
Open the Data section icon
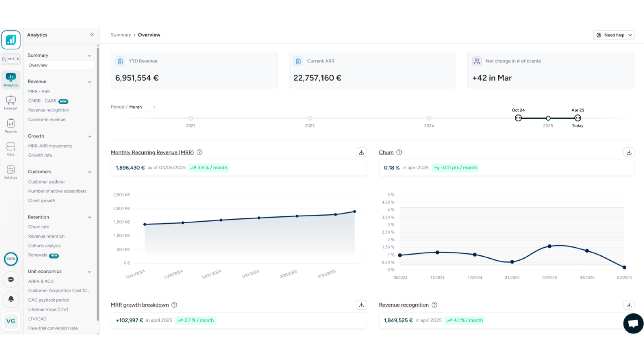(x=11, y=148)
